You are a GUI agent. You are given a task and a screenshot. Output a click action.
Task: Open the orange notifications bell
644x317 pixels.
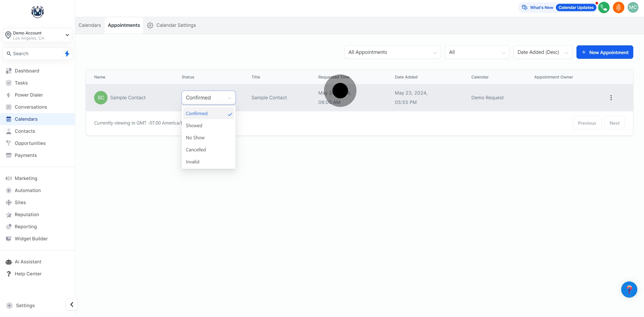coord(618,8)
